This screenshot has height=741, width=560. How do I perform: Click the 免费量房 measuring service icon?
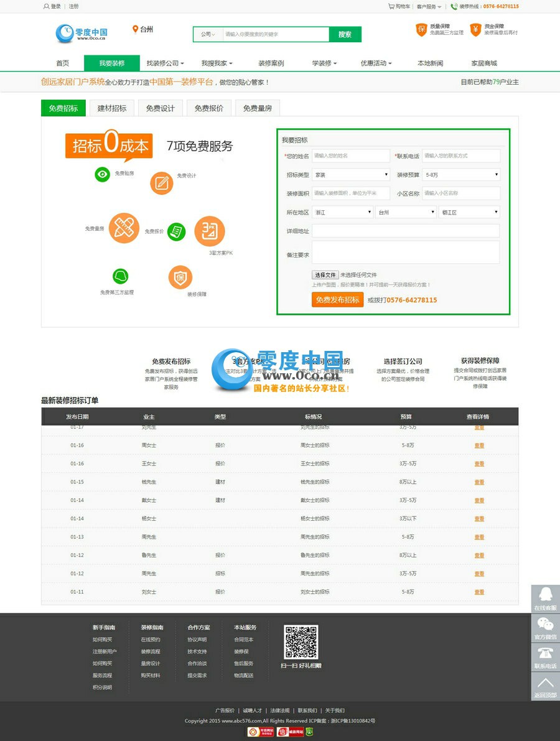[123, 228]
